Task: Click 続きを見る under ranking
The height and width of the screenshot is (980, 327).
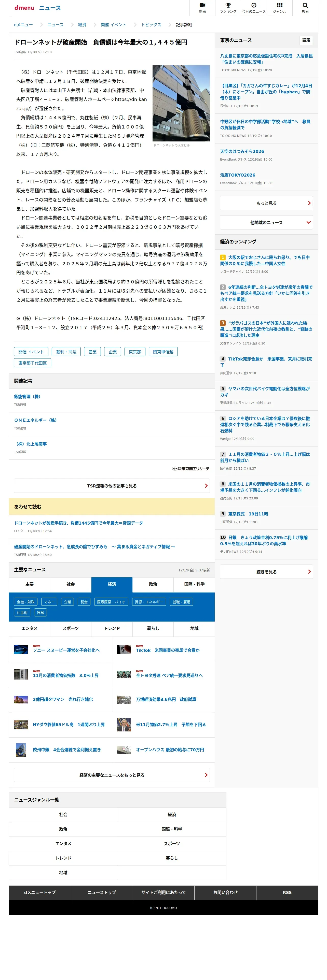Action: 266,572
